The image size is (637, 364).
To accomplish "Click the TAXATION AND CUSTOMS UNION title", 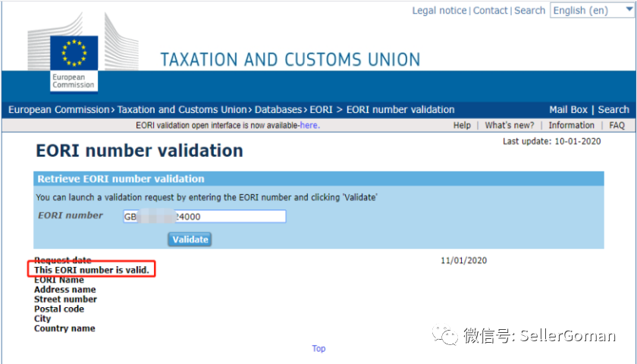I will coord(290,60).
